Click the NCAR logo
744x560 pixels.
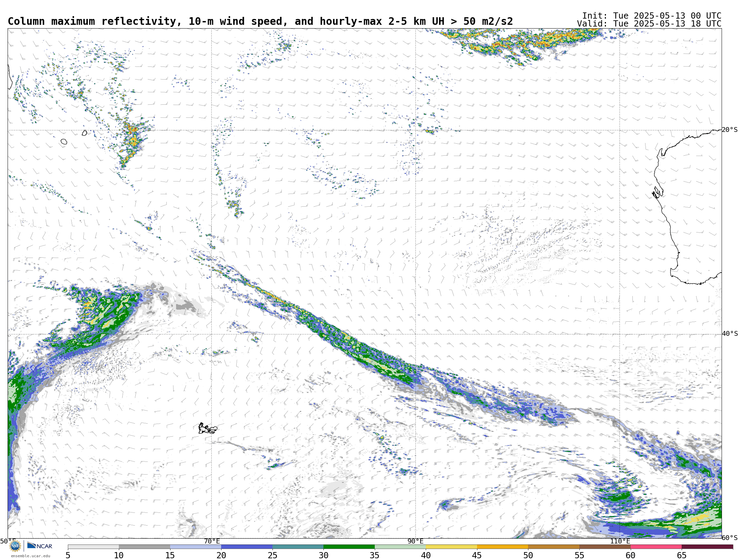pyautogui.click(x=40, y=546)
